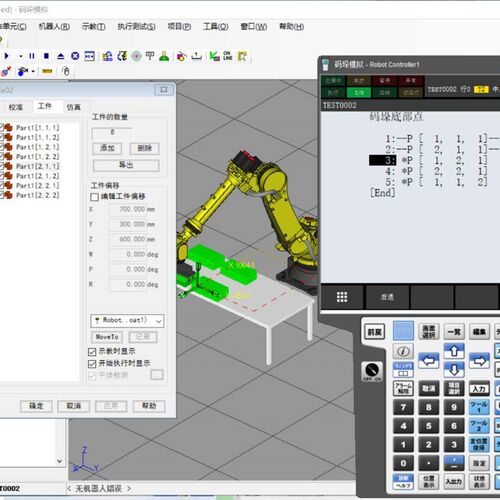
Task: Click the scroll down arrow in left panel
Action: (59, 461)
